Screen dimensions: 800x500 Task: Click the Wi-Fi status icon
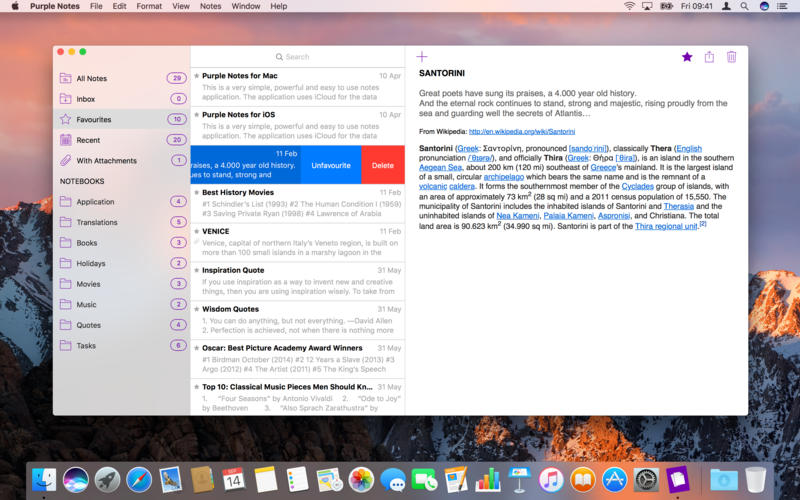(630, 6)
